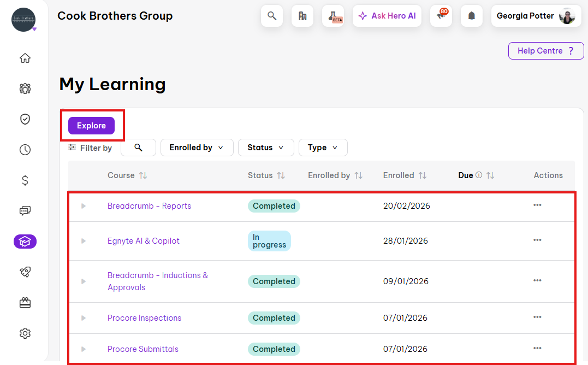Click the course filter search field
588x365 pixels.
coord(138,148)
